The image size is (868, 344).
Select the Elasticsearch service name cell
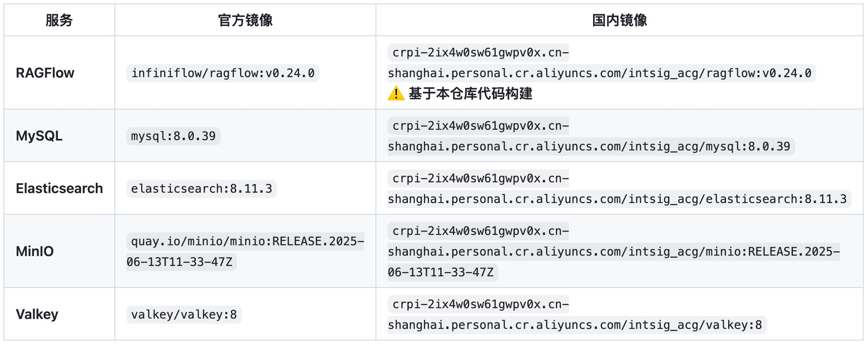click(x=60, y=188)
